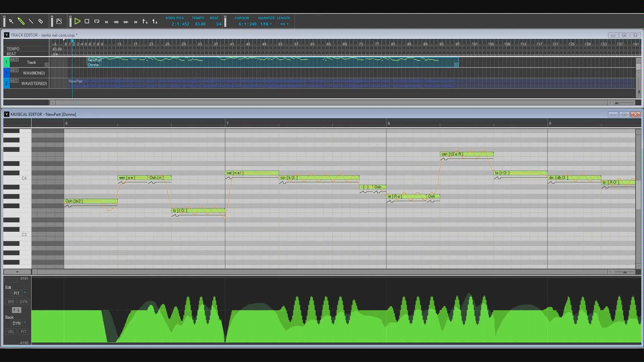This screenshot has width=644, height=362.
Task: Click the beat value 3/4 in toolbar
Action: click(219, 24)
